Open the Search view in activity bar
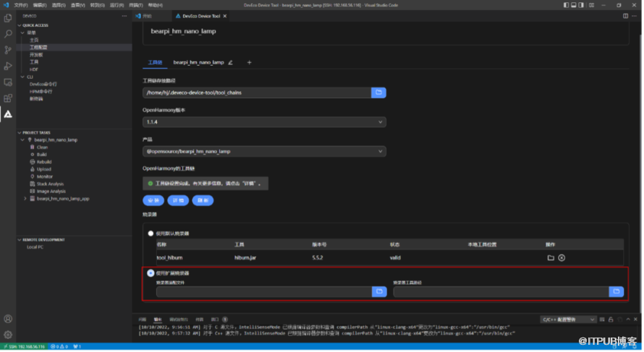The image size is (644, 352). 8,34
